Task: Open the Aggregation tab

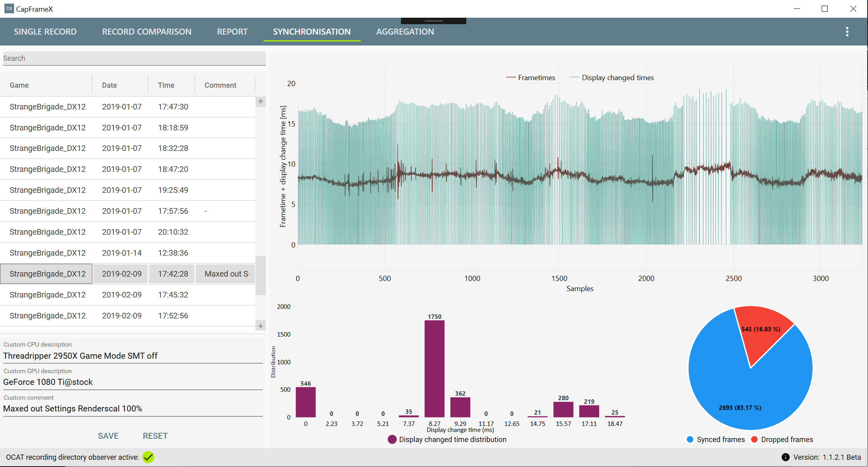Action: [405, 32]
